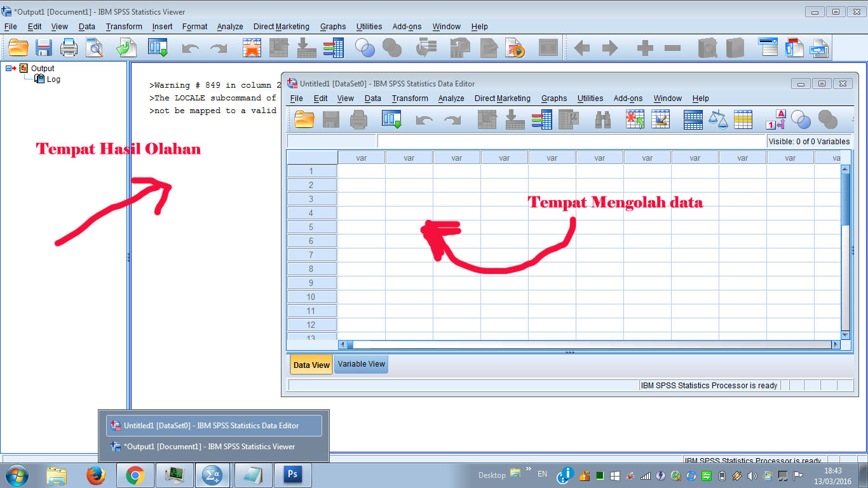This screenshot has width=868, height=488.
Task: Click orange star icon in Viewer toolbar
Action: pos(252,48)
